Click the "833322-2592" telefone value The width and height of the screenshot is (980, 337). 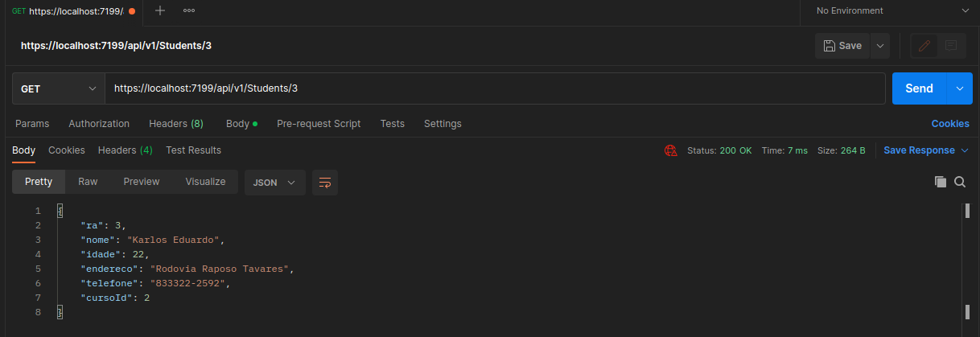tap(187, 283)
